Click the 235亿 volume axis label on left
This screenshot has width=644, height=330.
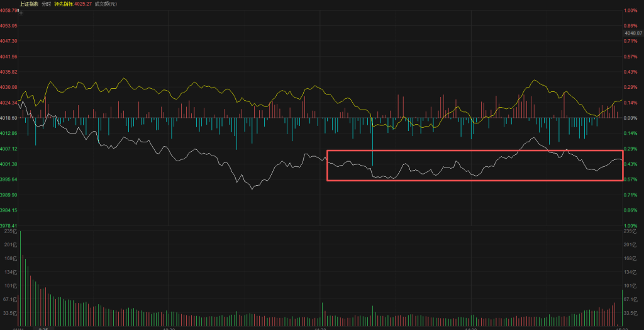tap(9, 232)
